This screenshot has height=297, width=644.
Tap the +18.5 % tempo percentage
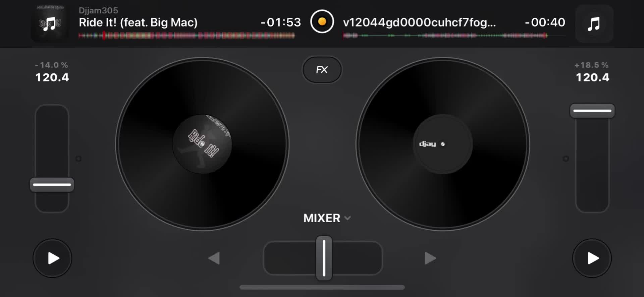tap(592, 65)
